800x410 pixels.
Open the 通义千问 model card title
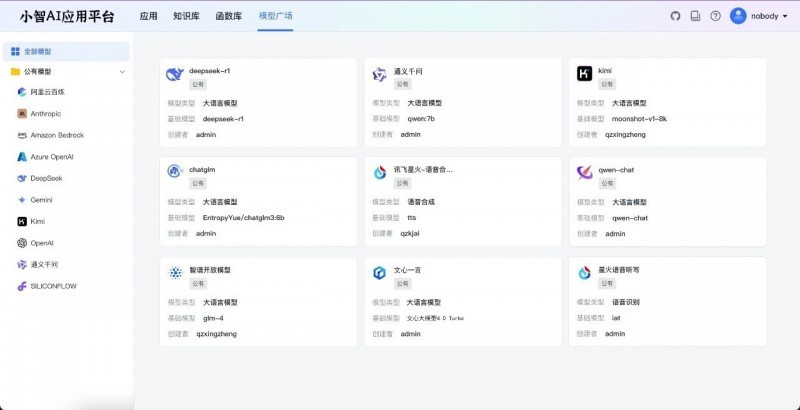click(x=408, y=71)
